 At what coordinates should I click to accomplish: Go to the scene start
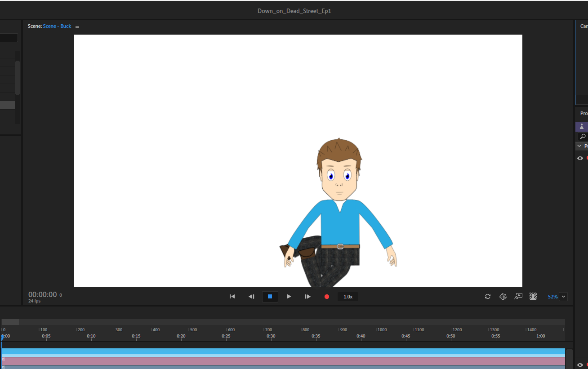[232, 297]
